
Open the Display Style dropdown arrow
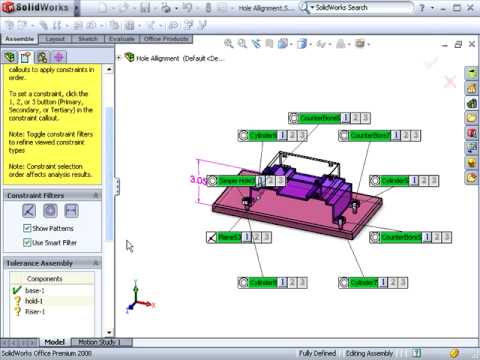tap(310, 44)
